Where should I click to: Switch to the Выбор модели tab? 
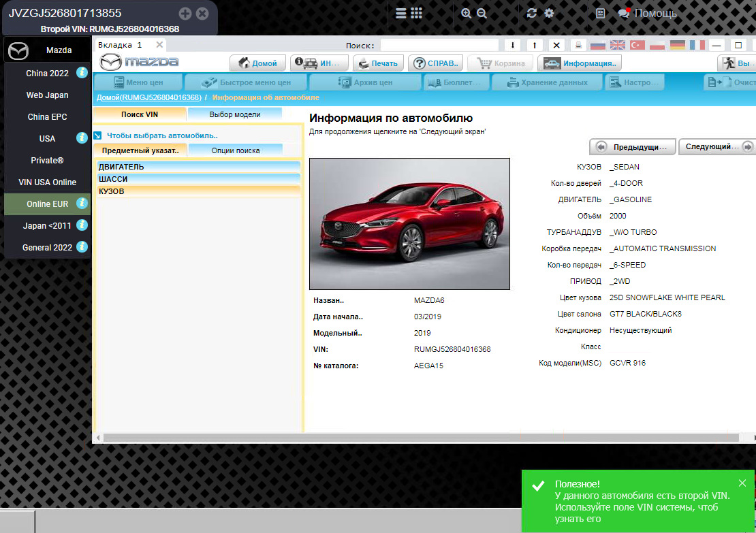click(234, 114)
